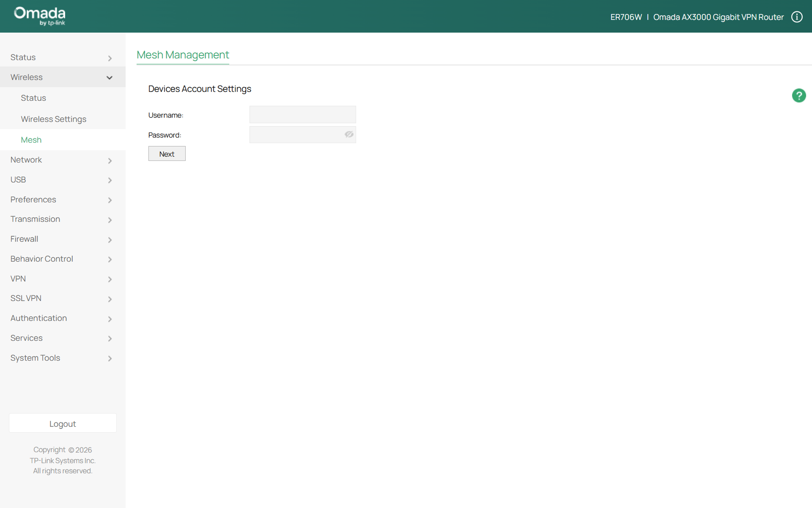Screen dimensions: 812x508
Task: Open Status under the Wireless submenu
Action: point(63,98)
